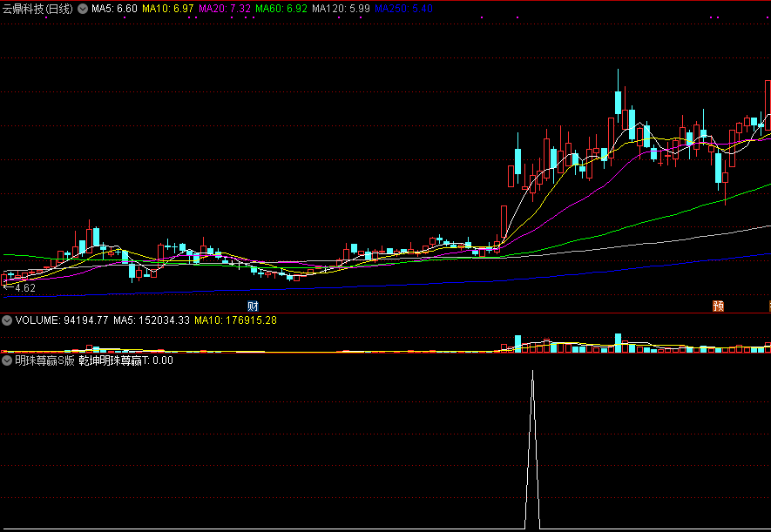The height and width of the screenshot is (532, 771).
Task: Click the 4.62 low price label
Action: [x=25, y=288]
